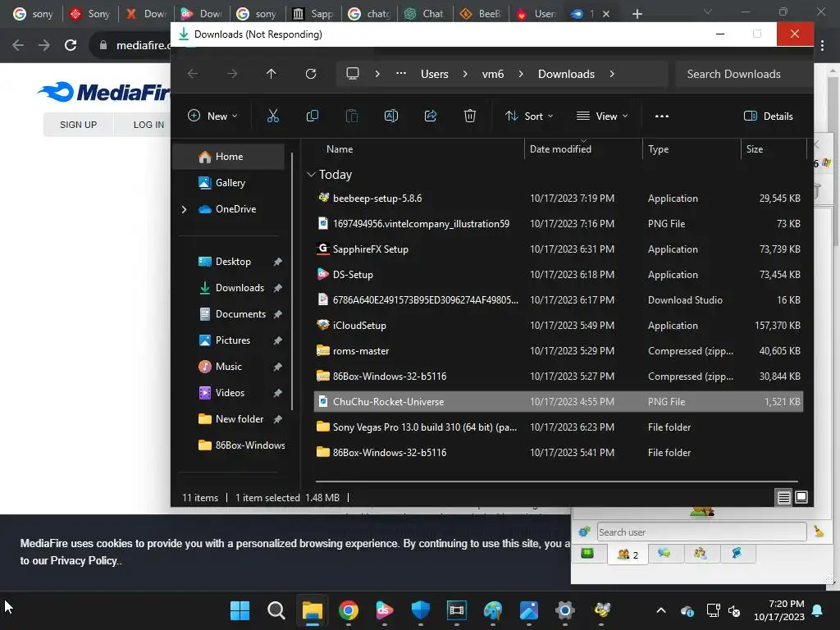Click the Copy icon in Explorer toolbar
840x630 pixels.
[313, 116]
